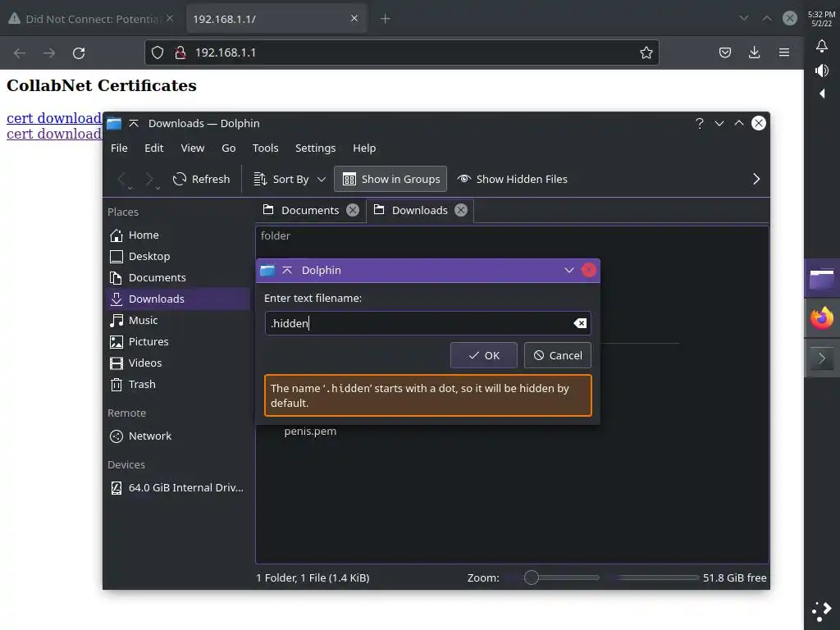The height and width of the screenshot is (630, 840).
Task: Expand system tray hidden icons arrow
Action: point(822,94)
